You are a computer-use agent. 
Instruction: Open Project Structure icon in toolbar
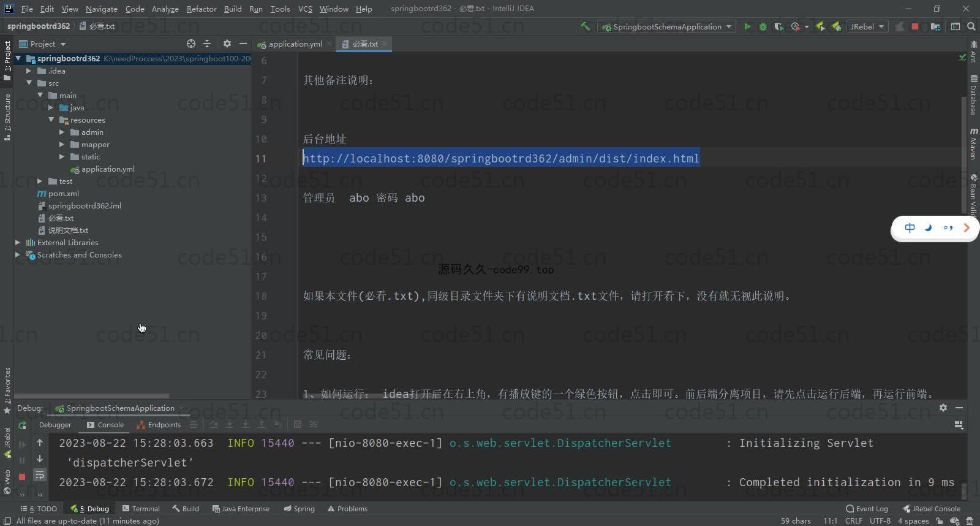[x=935, y=26]
